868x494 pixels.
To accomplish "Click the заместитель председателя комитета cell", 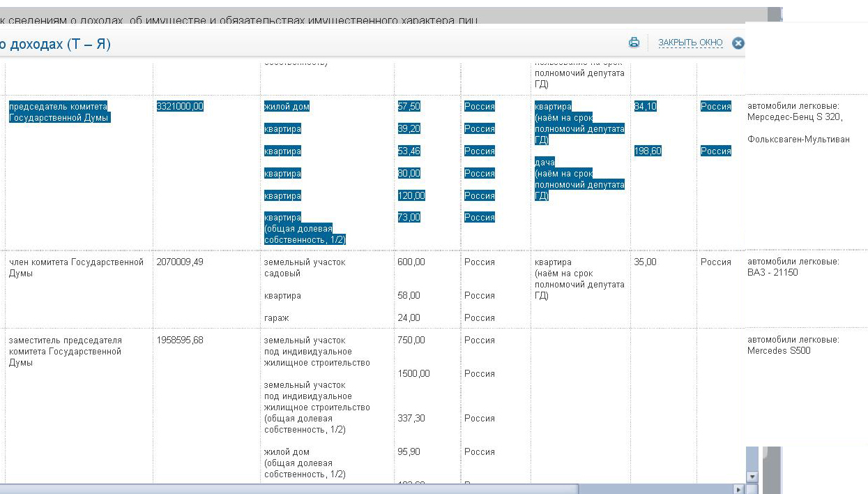I will [x=65, y=352].
